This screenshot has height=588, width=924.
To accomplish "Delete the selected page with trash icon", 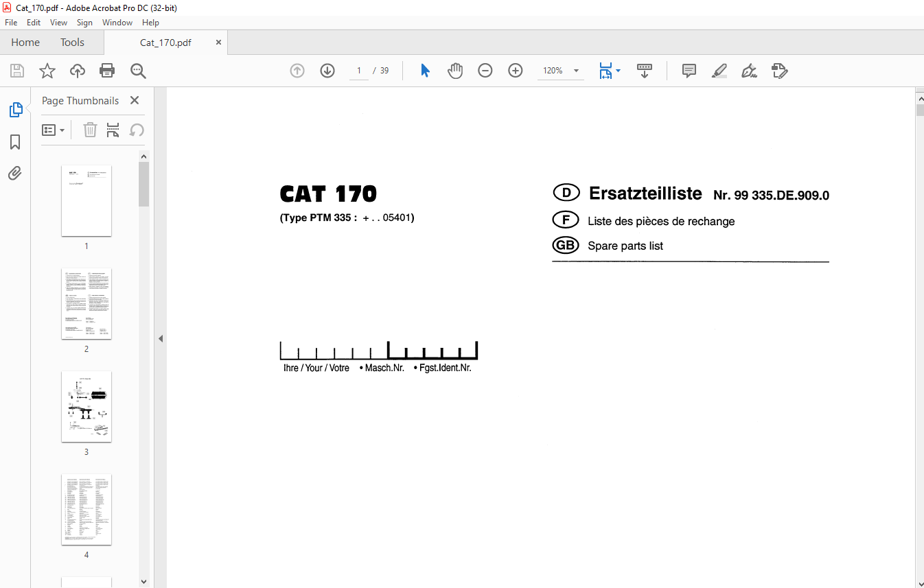I will pyautogui.click(x=90, y=130).
